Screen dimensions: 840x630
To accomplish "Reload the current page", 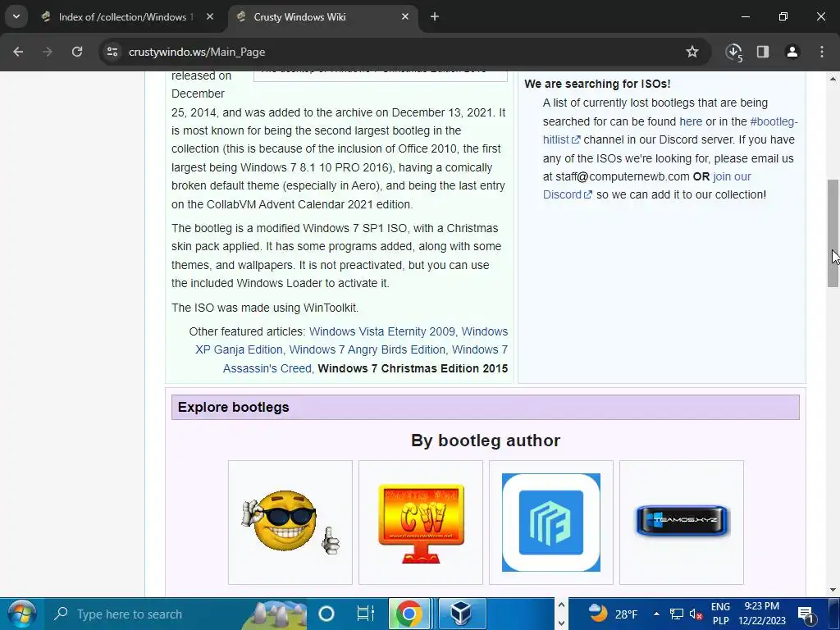I will tap(77, 52).
